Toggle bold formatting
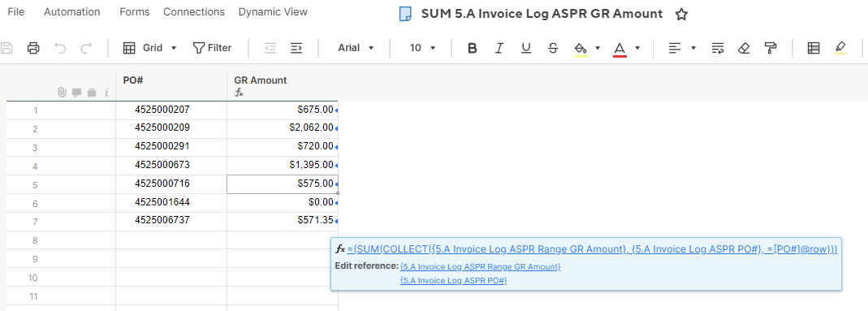 point(473,48)
